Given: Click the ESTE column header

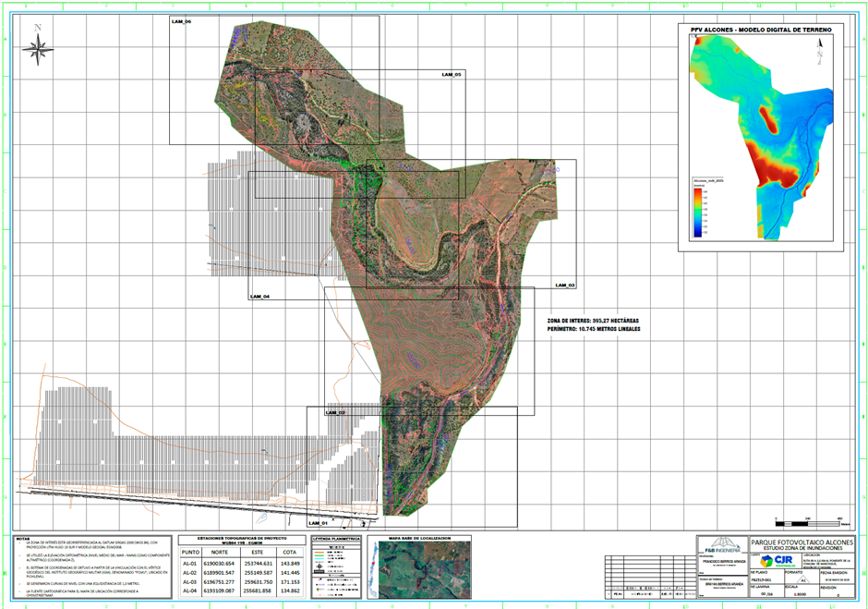Looking at the screenshot, I should [258, 553].
